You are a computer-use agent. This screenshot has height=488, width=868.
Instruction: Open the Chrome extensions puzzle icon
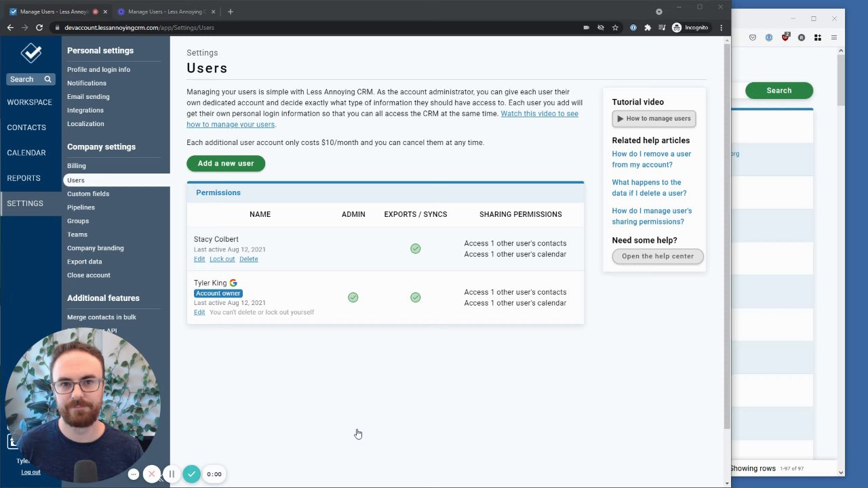click(648, 28)
